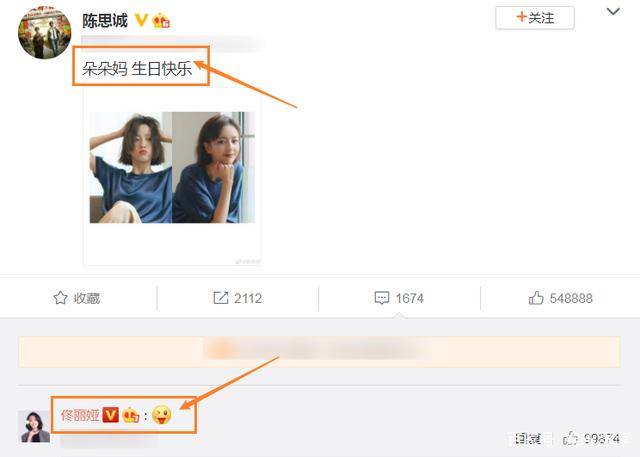Open comments via the speech bubble 1674
Screen dimensions: 640x457
pos(382,298)
